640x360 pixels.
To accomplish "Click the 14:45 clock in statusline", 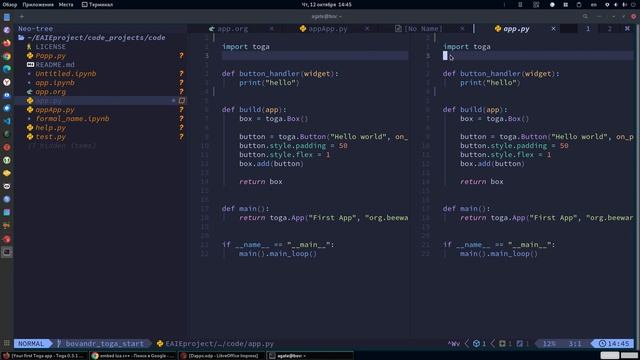I will [x=614, y=344].
